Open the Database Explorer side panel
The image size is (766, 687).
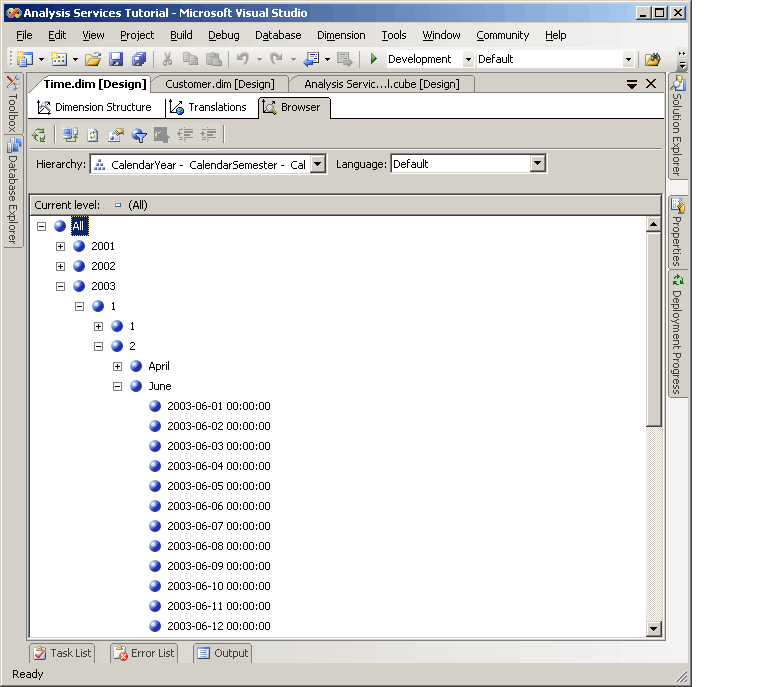[x=13, y=191]
